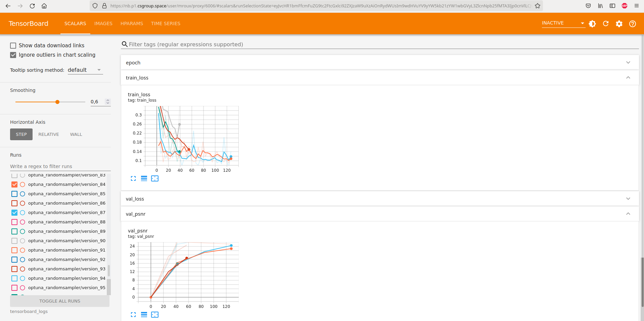Check run optuna_randomsampler/version_91
The width and height of the screenshot is (644, 321).
point(14,250)
